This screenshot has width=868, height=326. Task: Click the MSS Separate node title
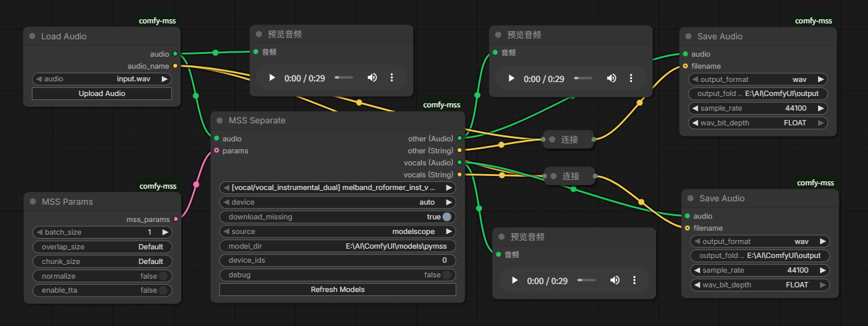click(257, 121)
